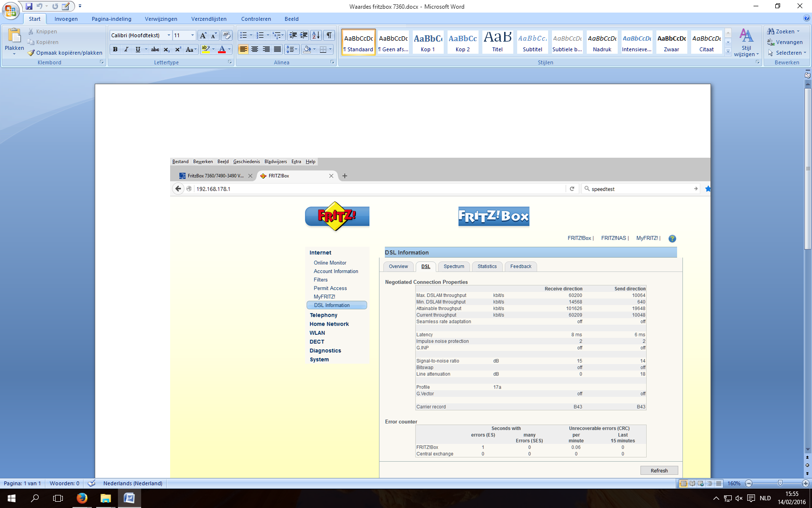This screenshot has height=508, width=812.
Task: Click the zoom slider handle
Action: pyautogui.click(x=780, y=483)
